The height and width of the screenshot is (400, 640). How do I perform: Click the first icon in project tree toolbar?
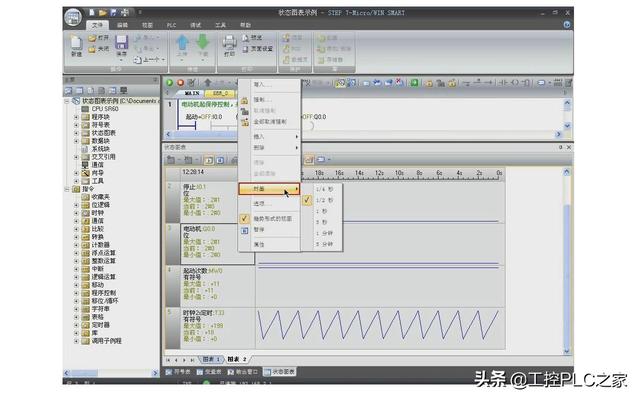pos(69,90)
